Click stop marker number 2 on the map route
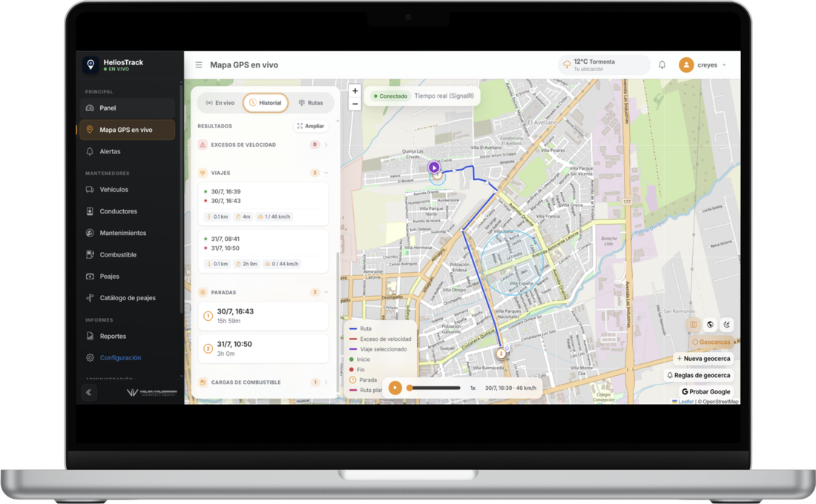 click(x=501, y=354)
